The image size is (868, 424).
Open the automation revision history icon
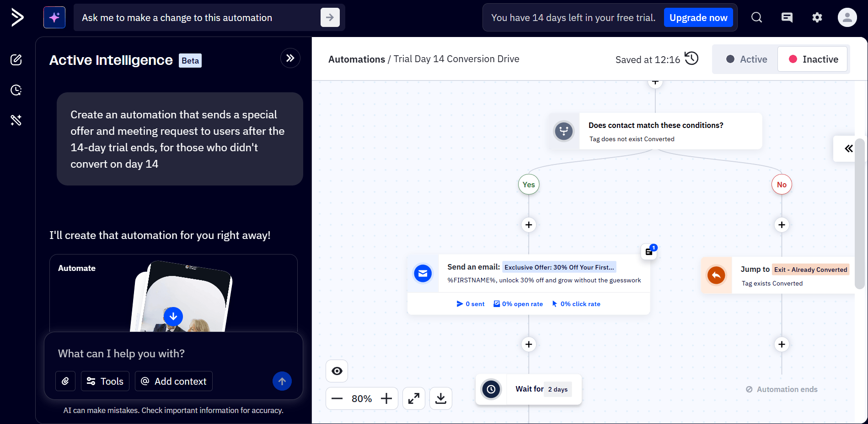691,58
